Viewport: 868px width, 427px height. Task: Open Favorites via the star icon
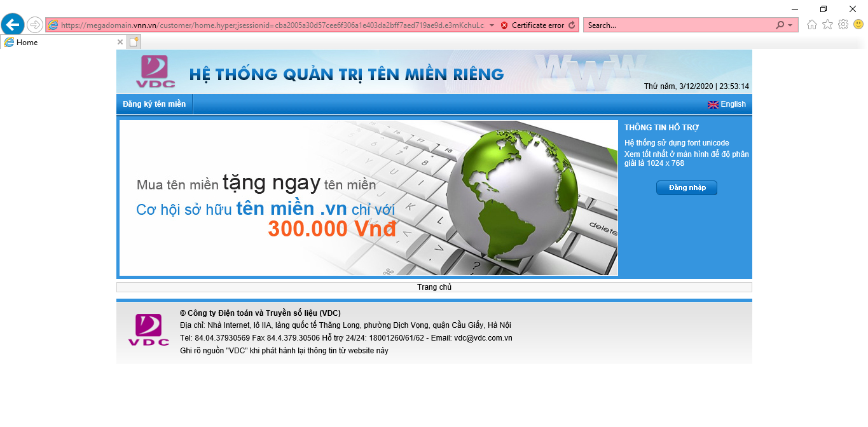pyautogui.click(x=827, y=24)
